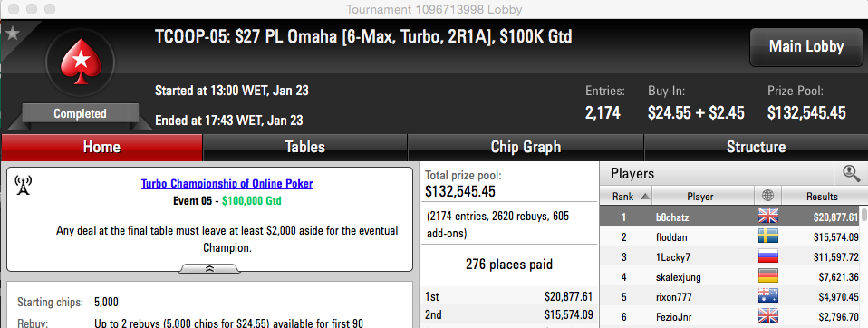Viewport: 868px width, 328px height.
Task: Switch to the Tables tab
Action: [305, 147]
